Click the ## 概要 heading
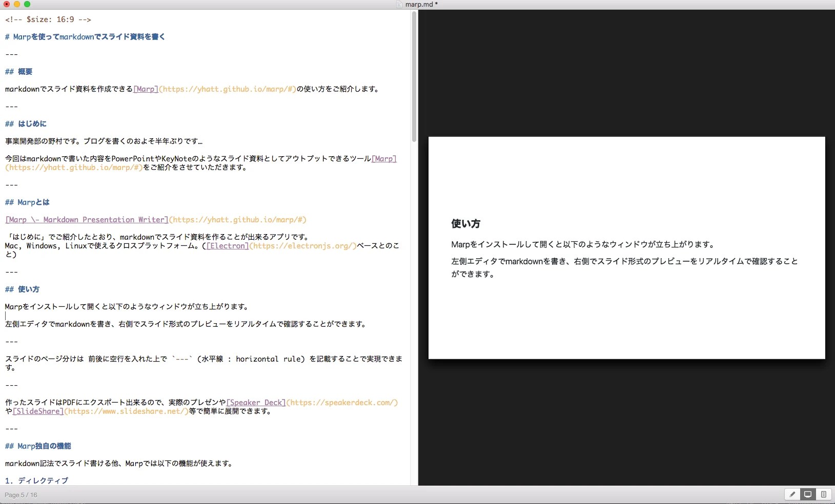835x504 pixels. point(19,72)
